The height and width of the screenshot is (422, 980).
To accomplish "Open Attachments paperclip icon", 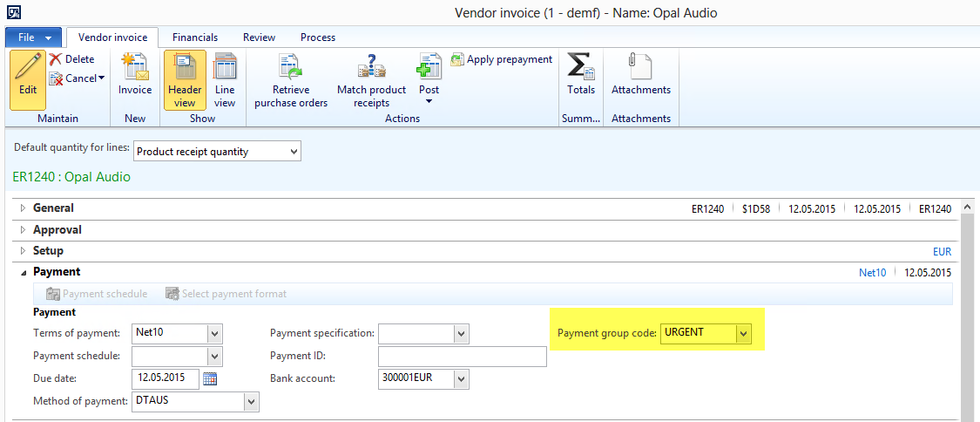I will point(640,68).
